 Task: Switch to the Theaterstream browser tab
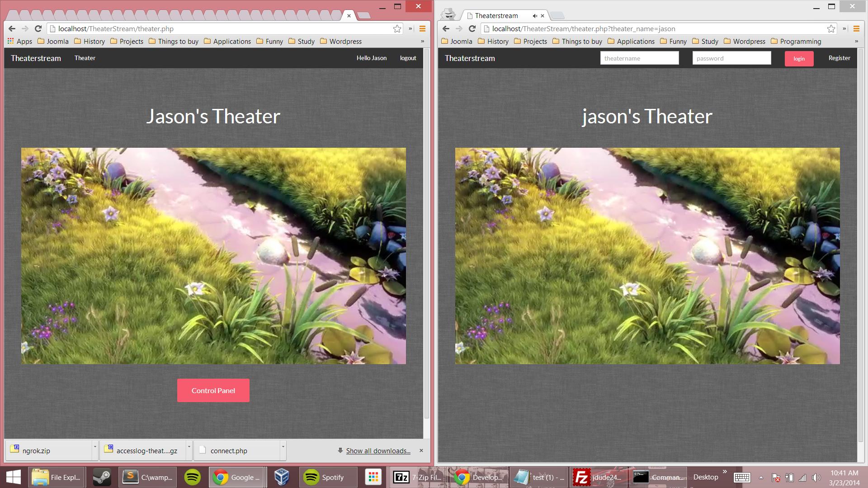point(496,16)
